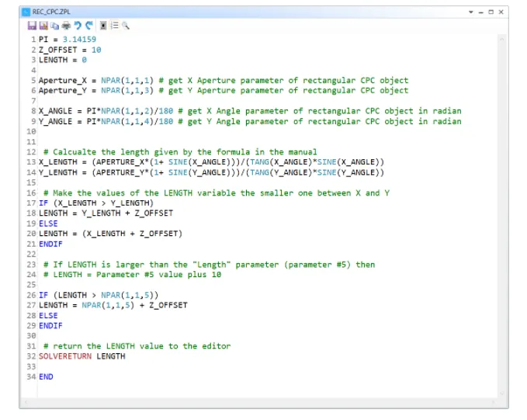
Task: Toggle line numbers display in the toolbar
Action: point(114,26)
